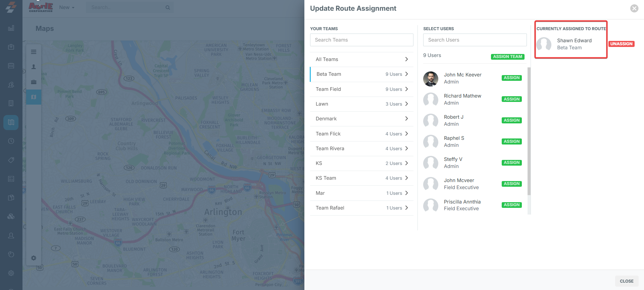644x290 pixels.
Task: Expand the Team Field row chevron
Action: click(x=407, y=89)
